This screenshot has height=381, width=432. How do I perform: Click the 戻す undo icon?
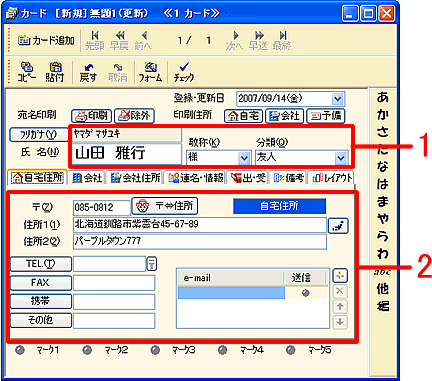[x=88, y=72]
